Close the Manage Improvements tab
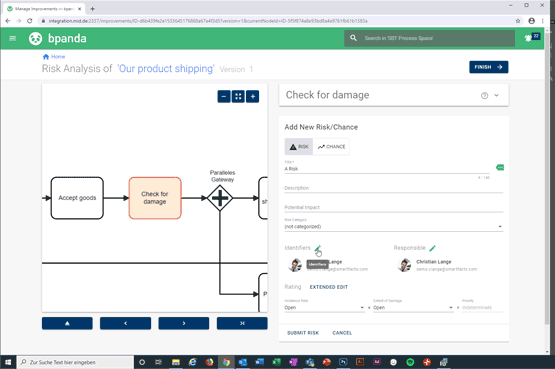Viewport: 555px width, 369px height. coord(79,8)
